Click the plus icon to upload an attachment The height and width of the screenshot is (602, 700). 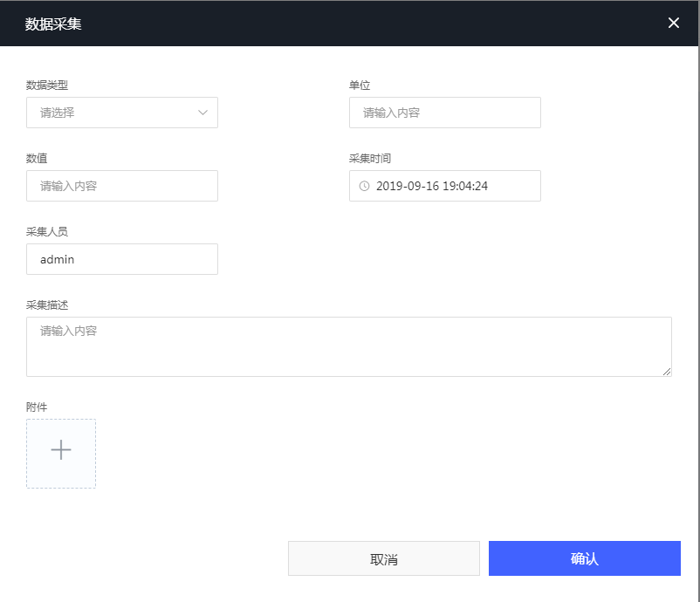(61, 450)
